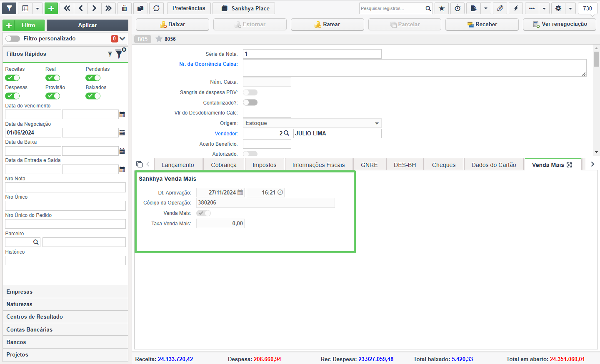Screen dimensions: 600x364
Task: Open Informações Fiscais tab
Action: tap(319, 165)
